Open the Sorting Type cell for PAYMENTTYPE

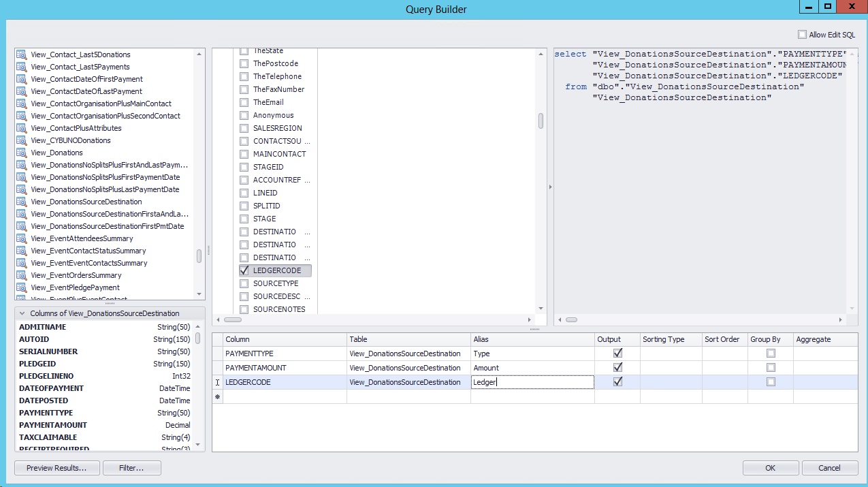(x=671, y=354)
